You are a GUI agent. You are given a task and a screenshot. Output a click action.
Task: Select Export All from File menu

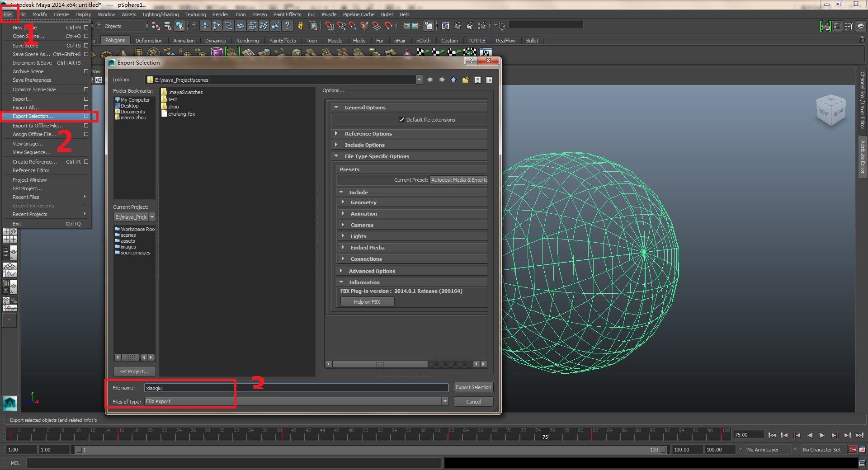26,108
